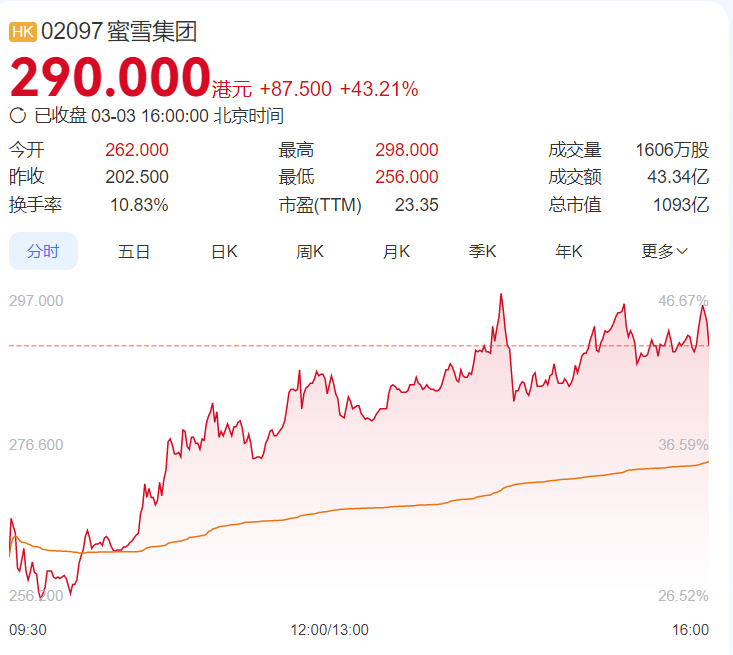Image resolution: width=733 pixels, height=655 pixels.
Task: Click the 12:00/13:00 midday axis marker
Action: (x=329, y=630)
